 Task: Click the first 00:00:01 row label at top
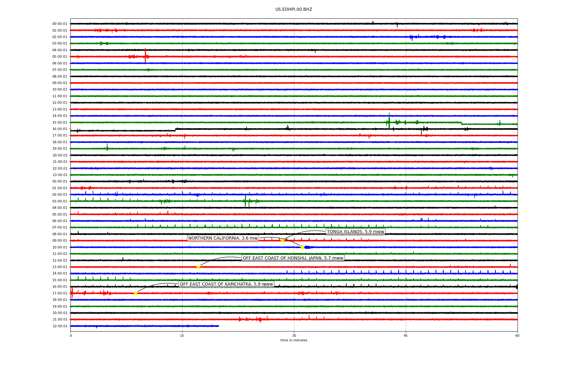pos(60,24)
